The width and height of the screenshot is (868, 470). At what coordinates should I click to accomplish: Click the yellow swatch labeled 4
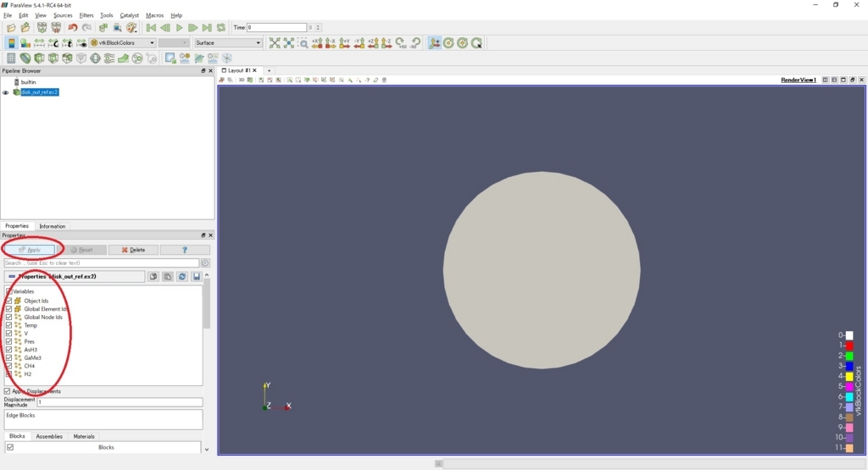849,377
